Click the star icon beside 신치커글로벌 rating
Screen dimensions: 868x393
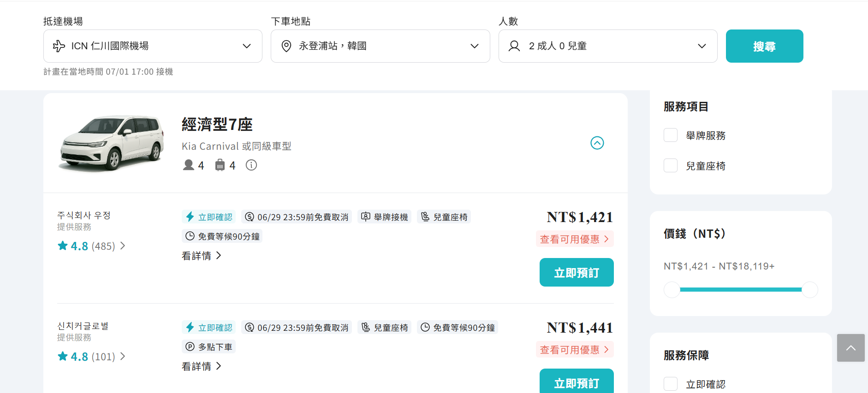point(63,356)
